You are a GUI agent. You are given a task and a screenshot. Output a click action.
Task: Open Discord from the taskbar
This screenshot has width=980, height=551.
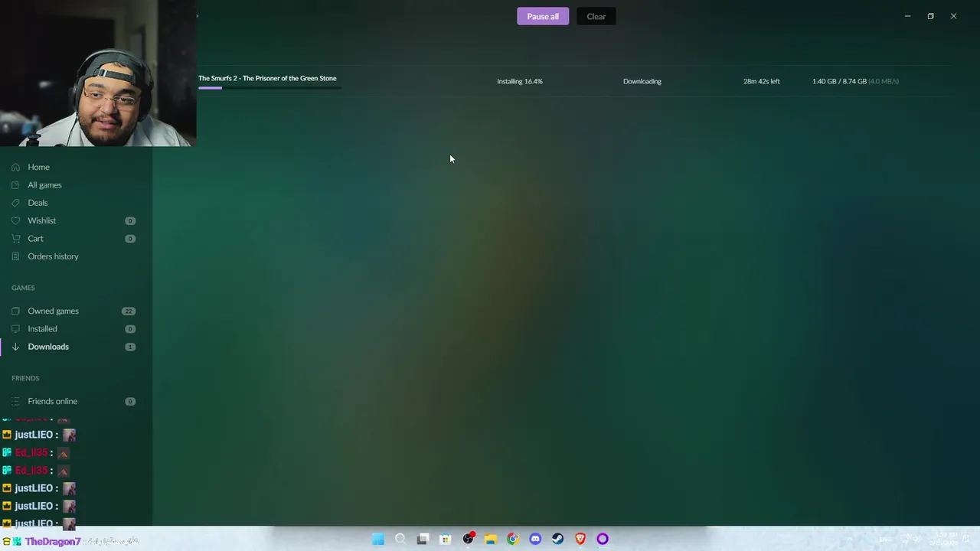coord(535,539)
